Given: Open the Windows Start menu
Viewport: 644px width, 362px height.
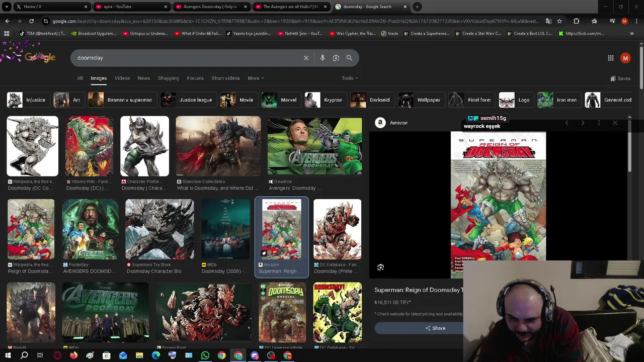Looking at the screenshot, I should tap(8, 355).
